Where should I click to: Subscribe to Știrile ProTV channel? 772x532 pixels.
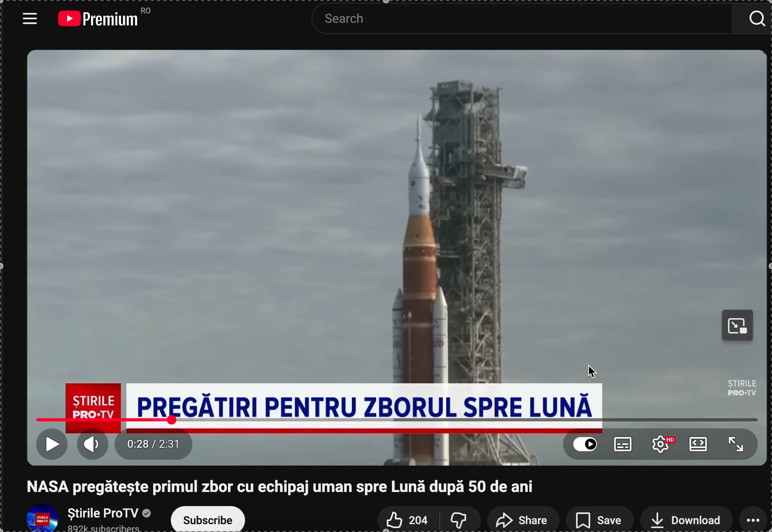tap(208, 520)
